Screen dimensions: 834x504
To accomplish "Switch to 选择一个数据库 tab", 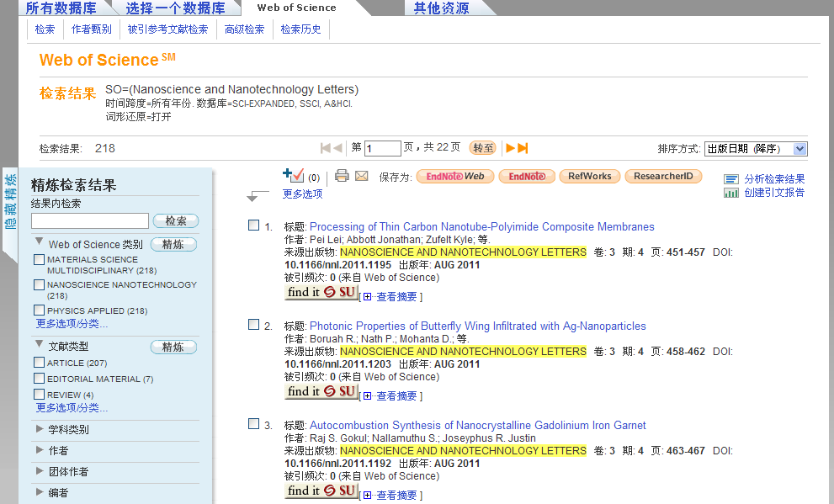I will click(x=176, y=8).
